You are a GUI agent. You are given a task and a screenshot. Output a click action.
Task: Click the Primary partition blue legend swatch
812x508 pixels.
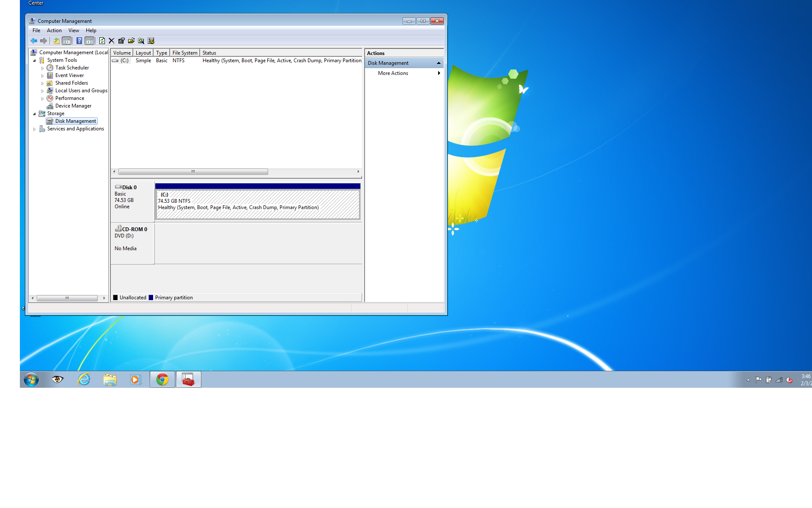click(x=151, y=298)
